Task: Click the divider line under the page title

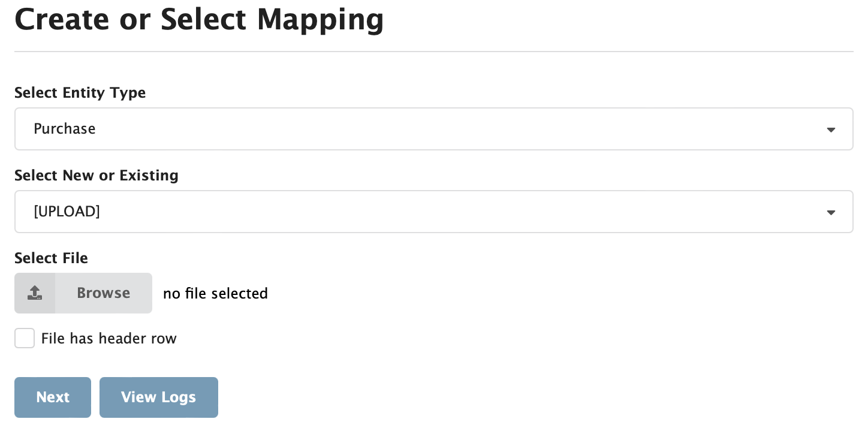Action: tap(434, 52)
